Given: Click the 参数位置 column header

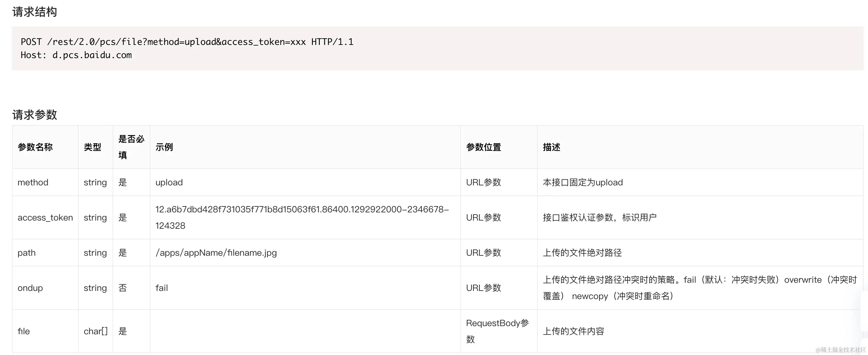Looking at the screenshot, I should coord(484,147).
